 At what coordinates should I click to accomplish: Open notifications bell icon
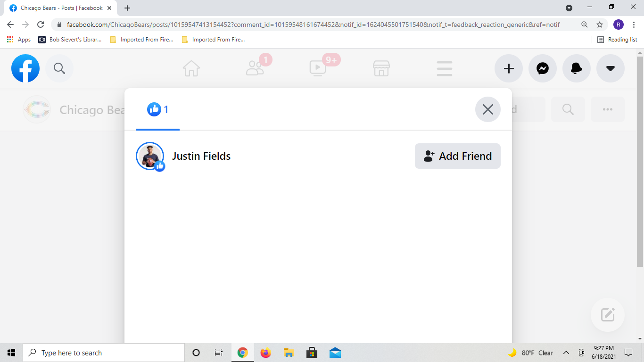coord(577,68)
